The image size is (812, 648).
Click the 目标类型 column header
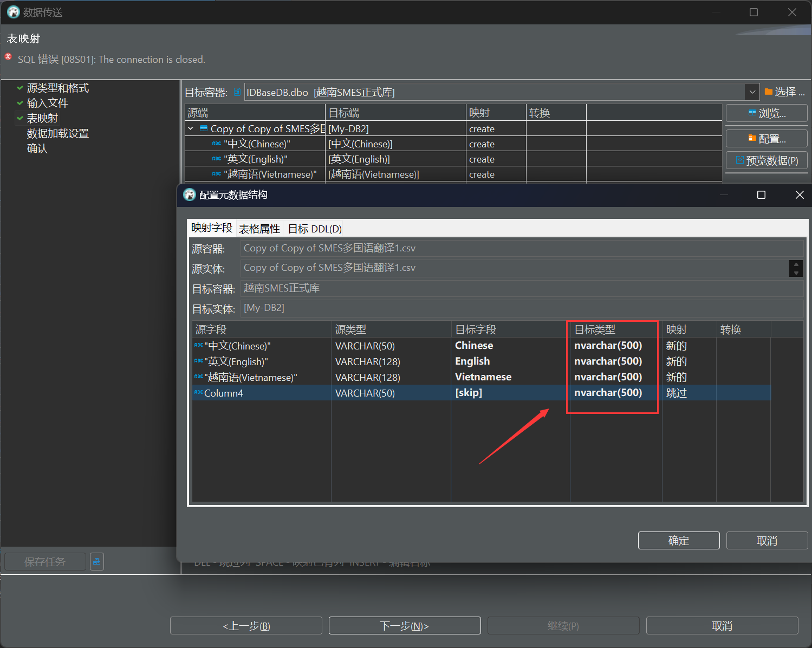click(x=616, y=329)
